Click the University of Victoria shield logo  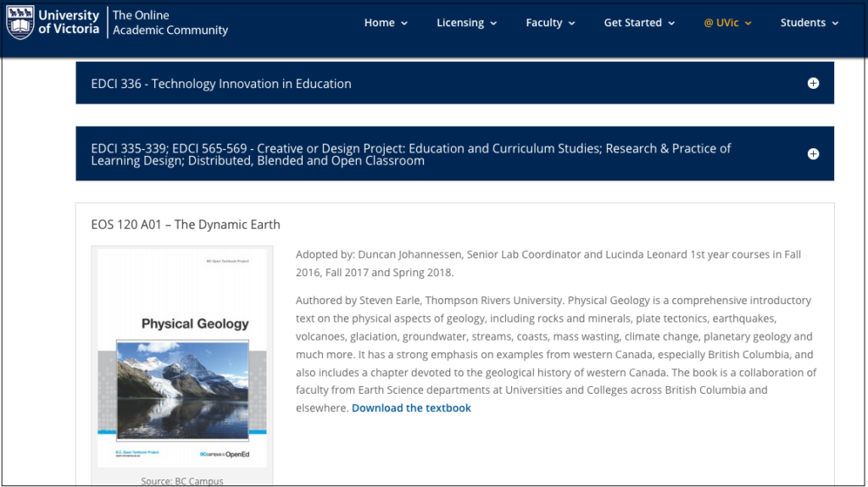pos(20,22)
